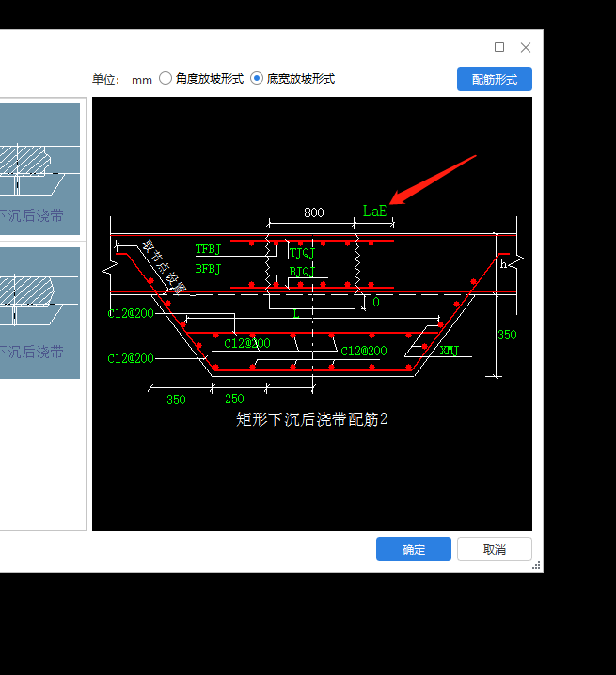Edit the 350 bottom width dimension
Viewport: 616px width, 675px height.
(176, 400)
